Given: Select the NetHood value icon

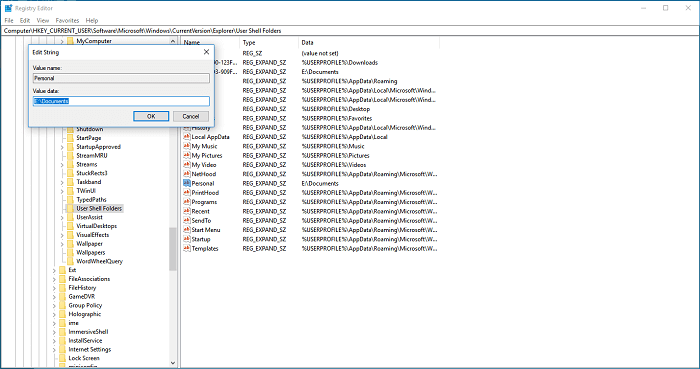Looking at the screenshot, I should [187, 174].
